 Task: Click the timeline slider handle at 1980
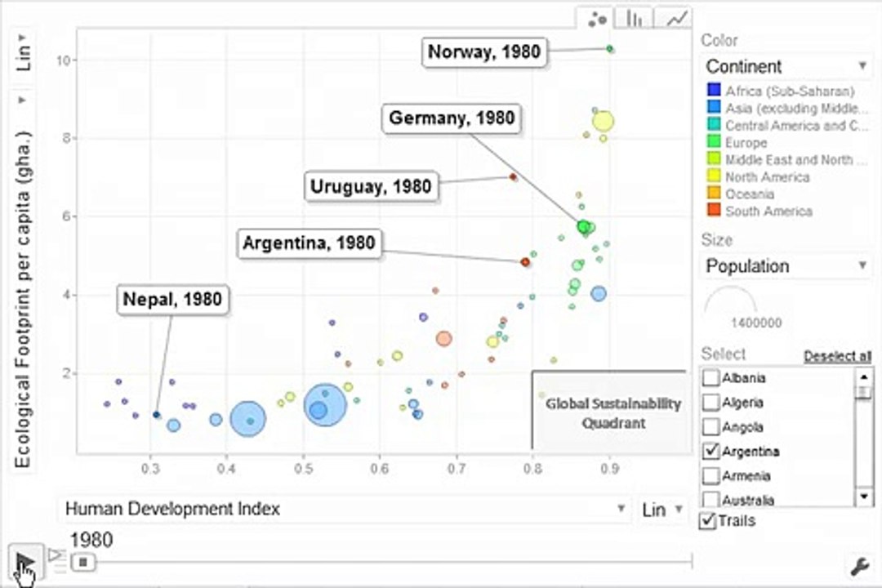coord(83,562)
